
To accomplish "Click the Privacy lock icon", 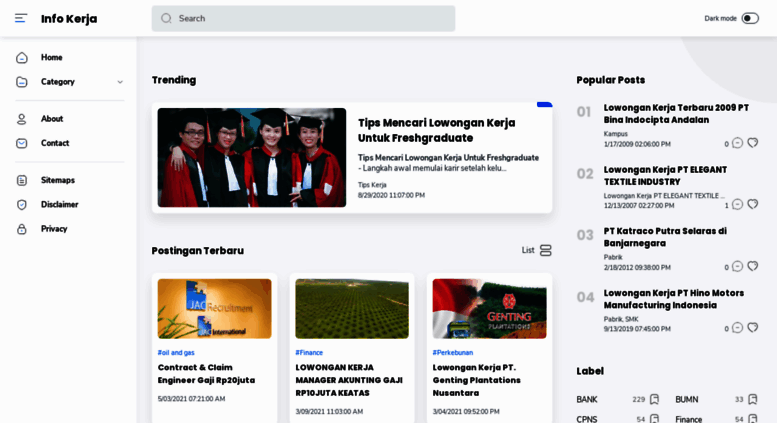I will point(22,229).
